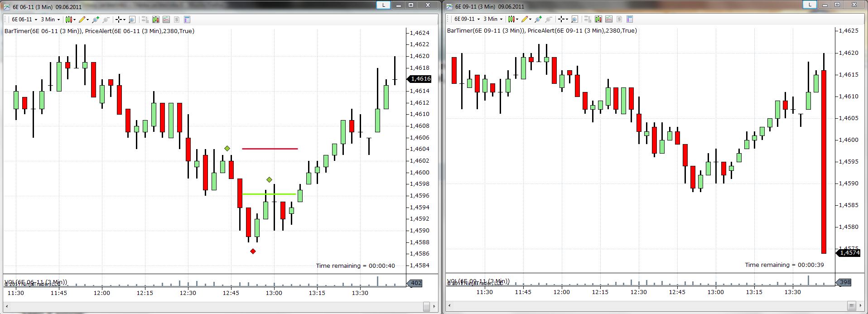Maximize the 6E 06-11 chart window
This screenshot has width=868, height=314.
[411, 5]
